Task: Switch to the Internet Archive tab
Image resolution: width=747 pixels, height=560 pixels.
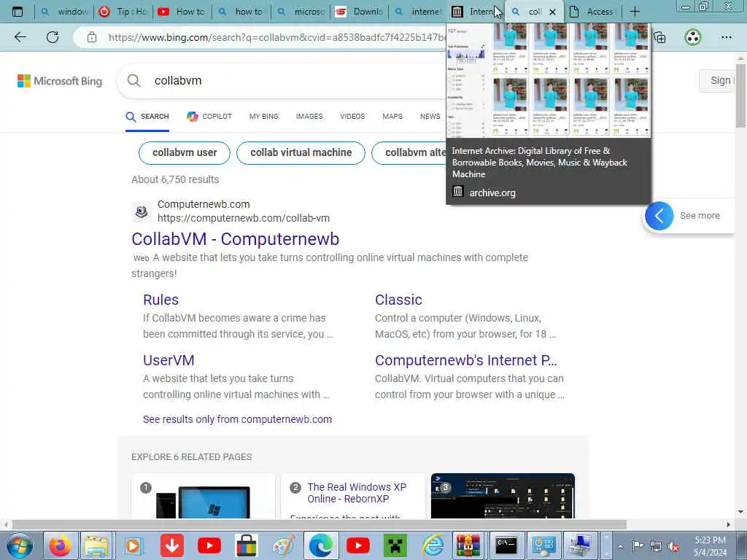Action: click(x=476, y=12)
